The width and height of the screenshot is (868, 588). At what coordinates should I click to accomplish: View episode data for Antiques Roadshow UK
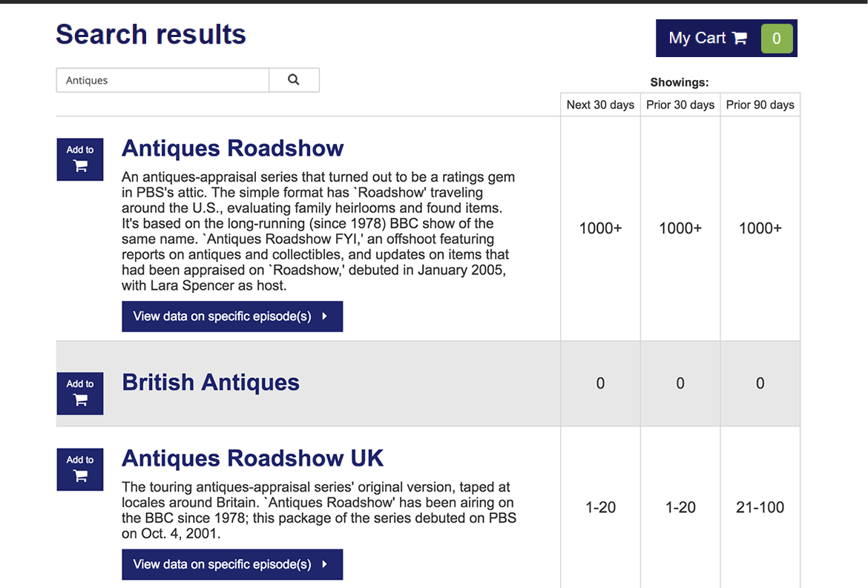point(231,564)
